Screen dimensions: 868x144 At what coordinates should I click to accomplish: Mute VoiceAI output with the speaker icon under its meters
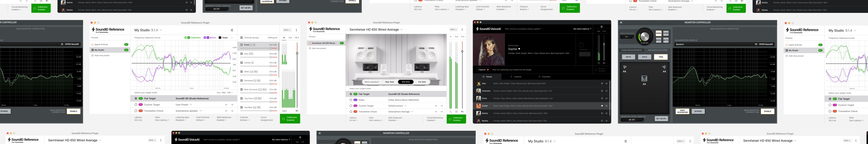pos(604,63)
